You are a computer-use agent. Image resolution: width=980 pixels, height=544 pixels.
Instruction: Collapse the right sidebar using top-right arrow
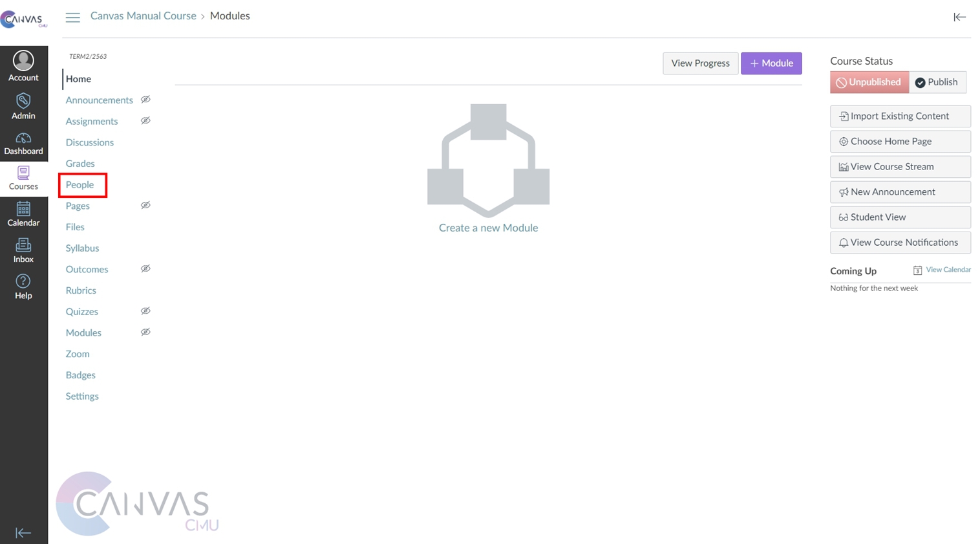(x=959, y=17)
